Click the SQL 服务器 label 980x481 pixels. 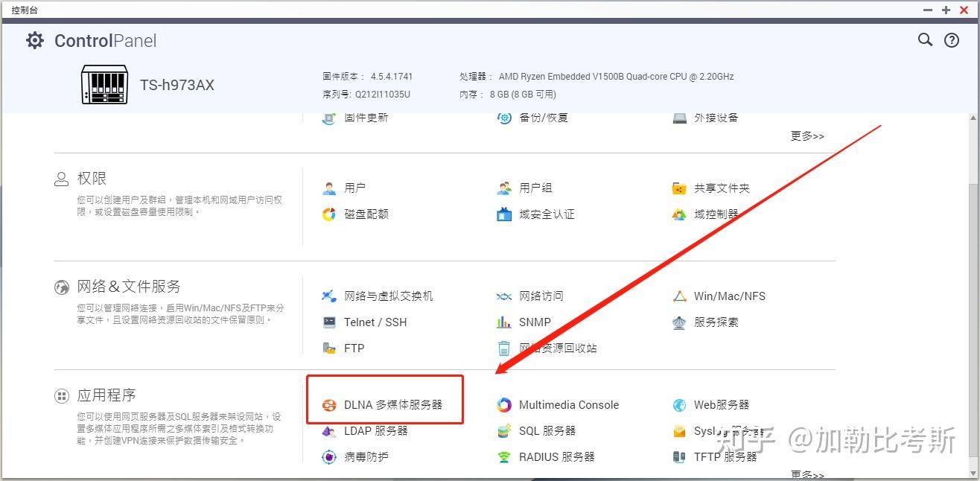(x=547, y=431)
